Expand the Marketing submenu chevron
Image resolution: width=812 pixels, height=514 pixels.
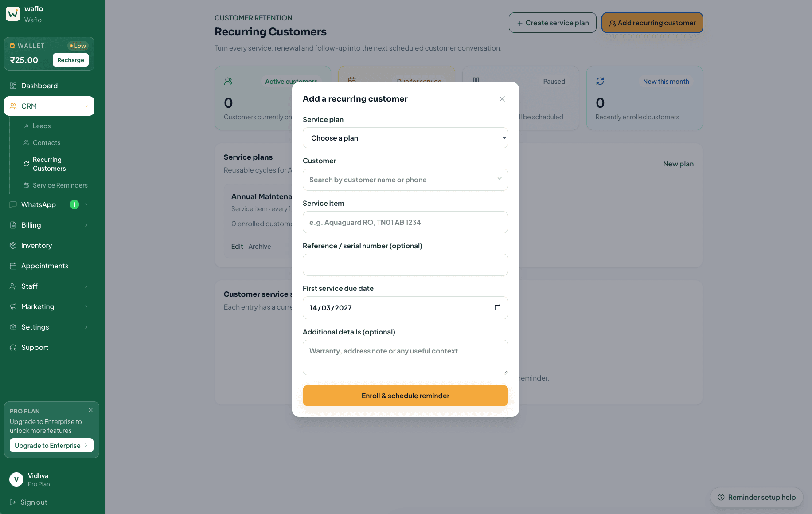click(x=86, y=306)
